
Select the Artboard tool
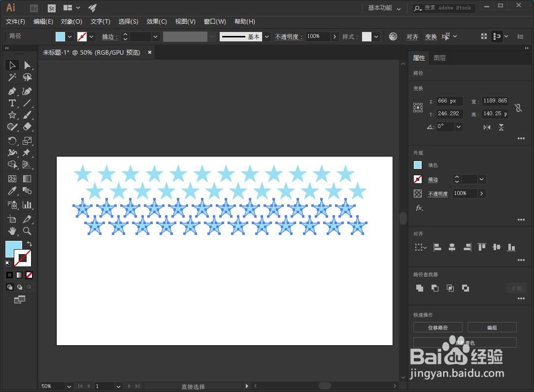pos(12,219)
